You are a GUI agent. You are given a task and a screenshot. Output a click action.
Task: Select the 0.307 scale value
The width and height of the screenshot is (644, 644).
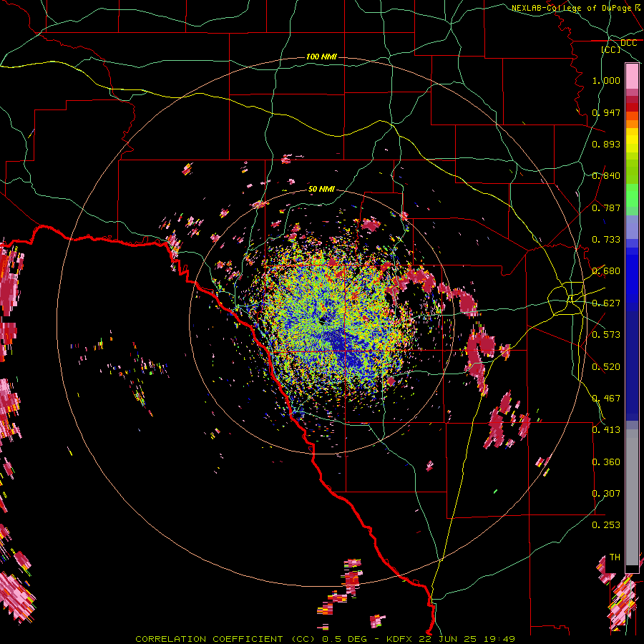(606, 494)
